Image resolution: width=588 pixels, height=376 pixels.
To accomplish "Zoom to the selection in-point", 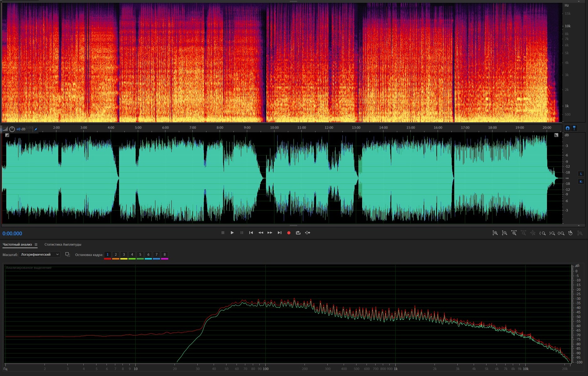I will pyautogui.click(x=542, y=233).
